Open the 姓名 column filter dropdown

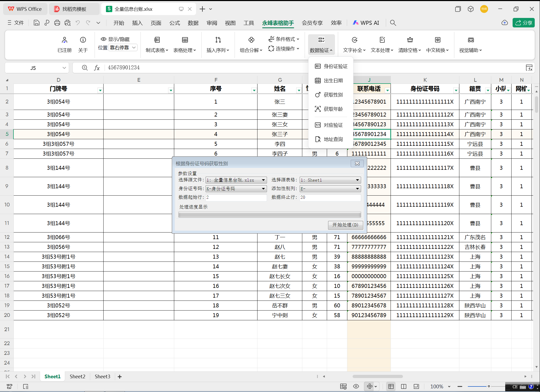tap(299, 90)
